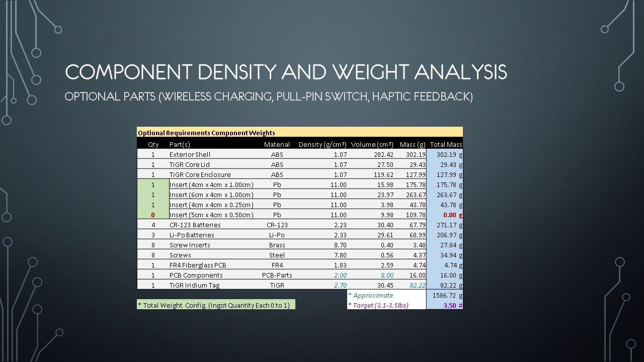
Task: Click quantity cell for 6cm x 4cm insert
Action: coord(153,195)
